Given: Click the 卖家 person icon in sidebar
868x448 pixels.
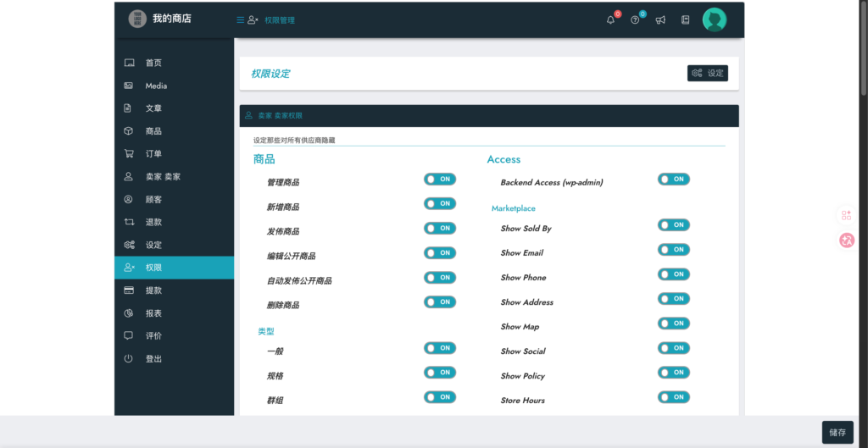Looking at the screenshot, I should pos(129,176).
